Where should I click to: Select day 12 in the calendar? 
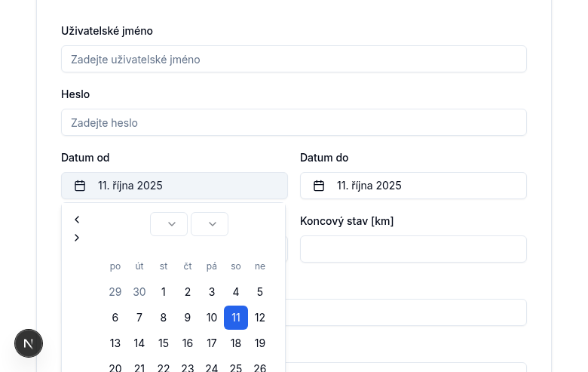click(x=260, y=318)
